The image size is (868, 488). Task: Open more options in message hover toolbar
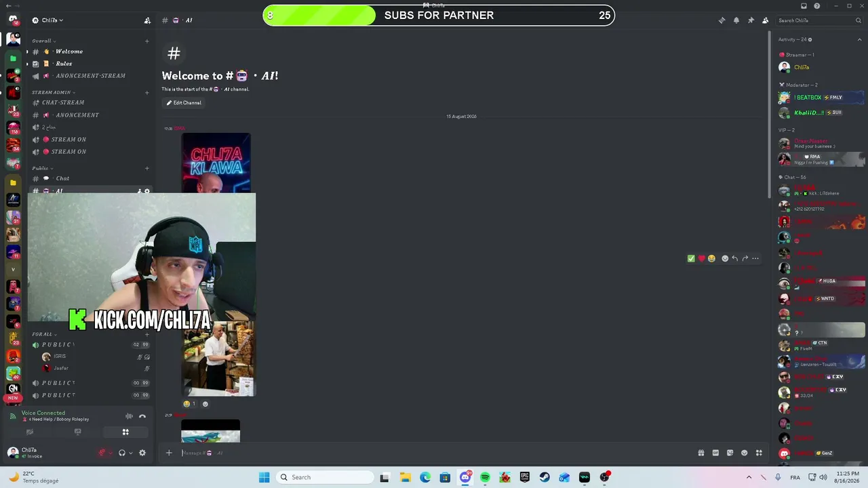point(755,258)
